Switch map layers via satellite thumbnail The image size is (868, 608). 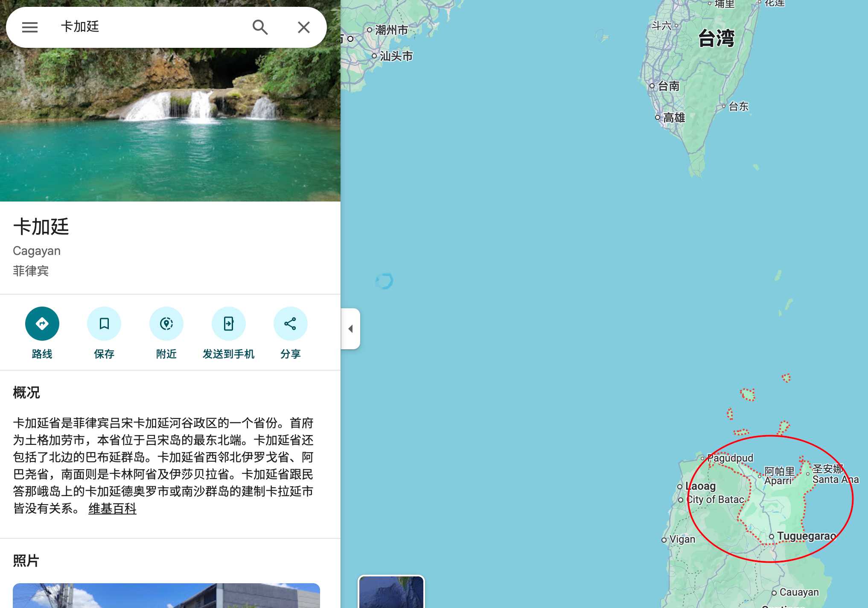click(391, 592)
